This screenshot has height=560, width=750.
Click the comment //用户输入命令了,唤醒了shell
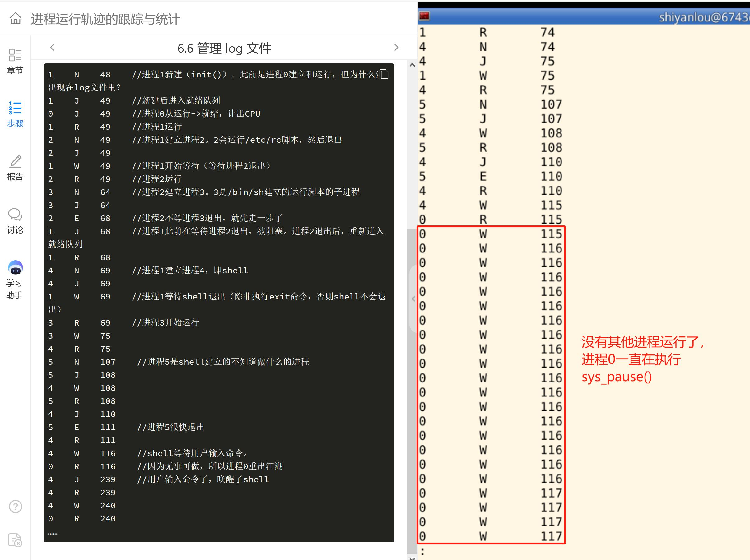tap(203, 479)
